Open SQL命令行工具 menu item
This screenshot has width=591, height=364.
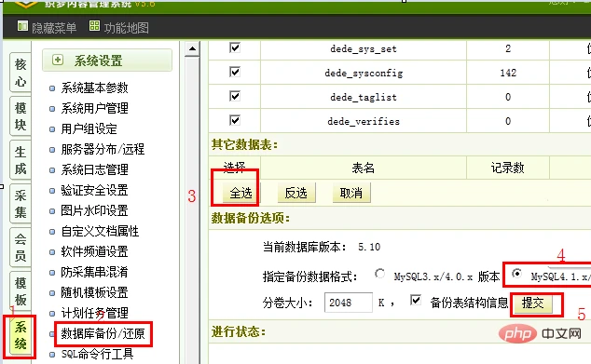[97, 354]
